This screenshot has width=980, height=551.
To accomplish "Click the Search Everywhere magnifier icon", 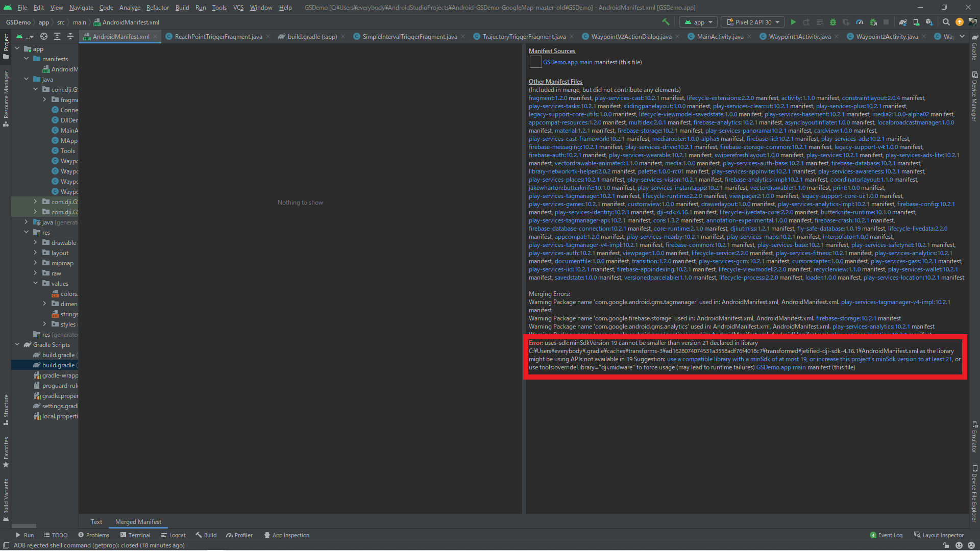I will point(946,22).
